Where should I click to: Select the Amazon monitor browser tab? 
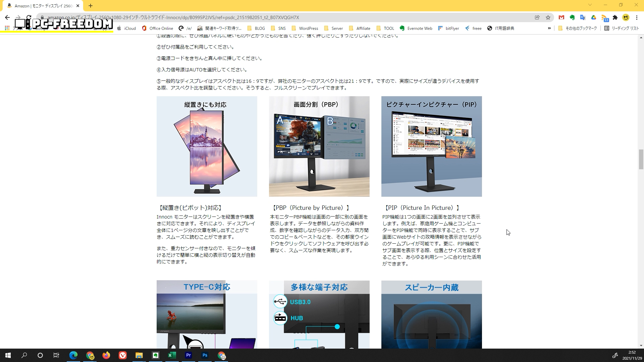(x=40, y=6)
